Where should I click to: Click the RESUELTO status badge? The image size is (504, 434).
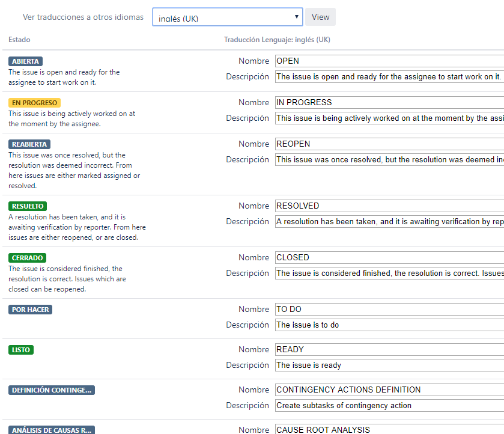pyautogui.click(x=28, y=206)
